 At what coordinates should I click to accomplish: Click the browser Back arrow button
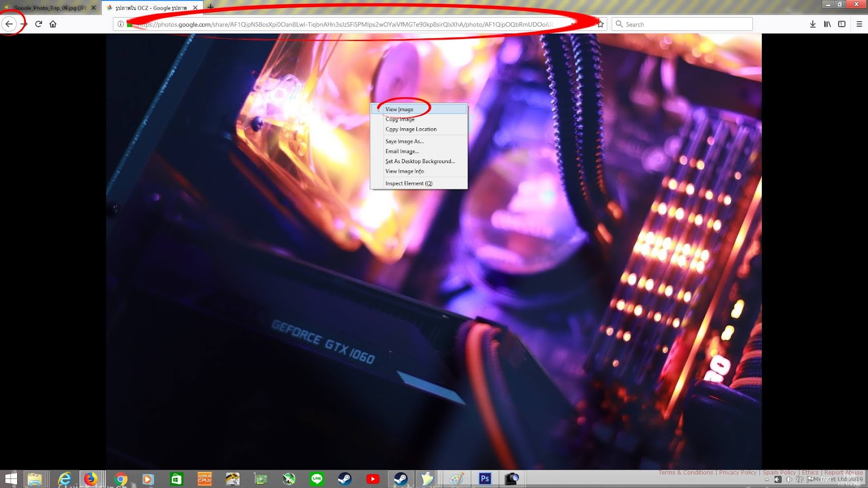(9, 24)
